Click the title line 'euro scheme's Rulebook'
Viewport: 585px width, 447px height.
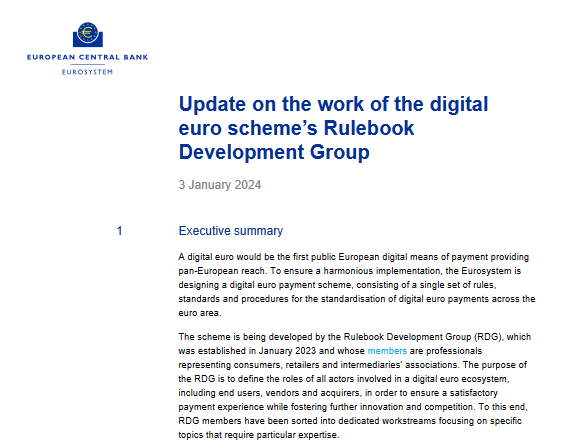(x=296, y=128)
